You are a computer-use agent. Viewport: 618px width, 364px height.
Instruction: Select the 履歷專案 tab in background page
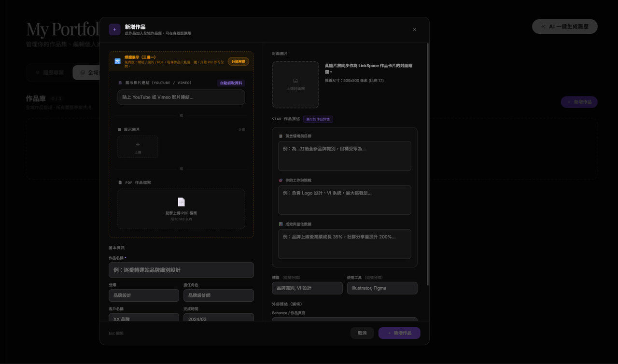[50, 72]
